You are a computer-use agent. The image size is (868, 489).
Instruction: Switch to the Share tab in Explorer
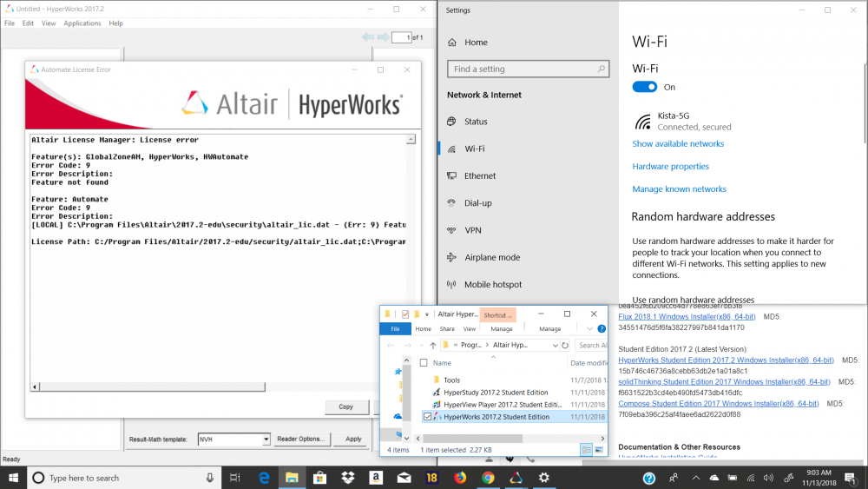coord(447,329)
